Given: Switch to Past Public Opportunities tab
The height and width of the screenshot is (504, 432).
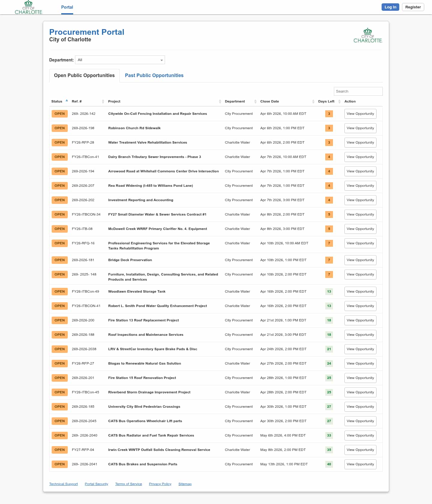Looking at the screenshot, I should pyautogui.click(x=154, y=76).
